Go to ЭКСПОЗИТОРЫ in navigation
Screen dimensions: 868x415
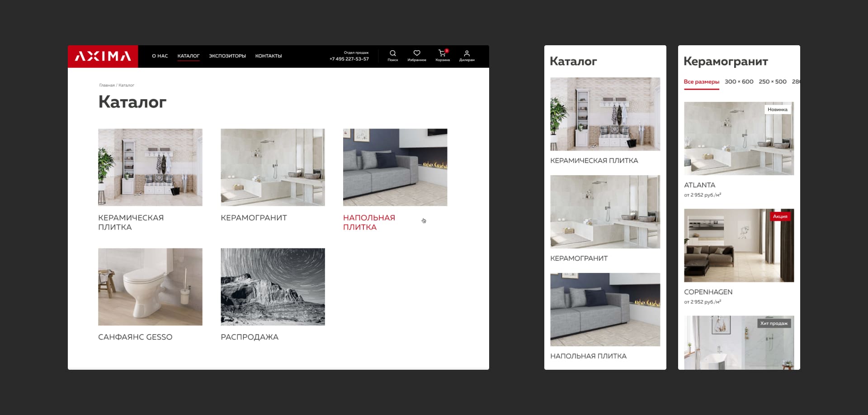pyautogui.click(x=227, y=56)
